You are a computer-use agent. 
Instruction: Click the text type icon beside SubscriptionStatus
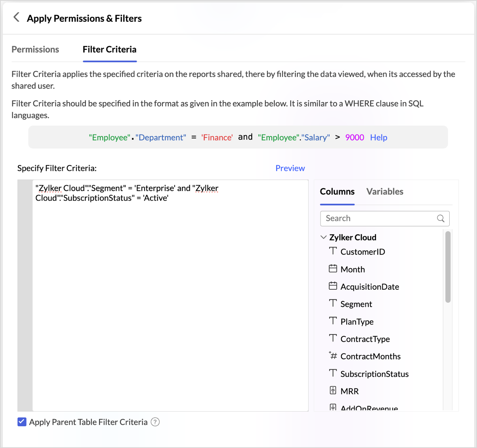point(333,373)
